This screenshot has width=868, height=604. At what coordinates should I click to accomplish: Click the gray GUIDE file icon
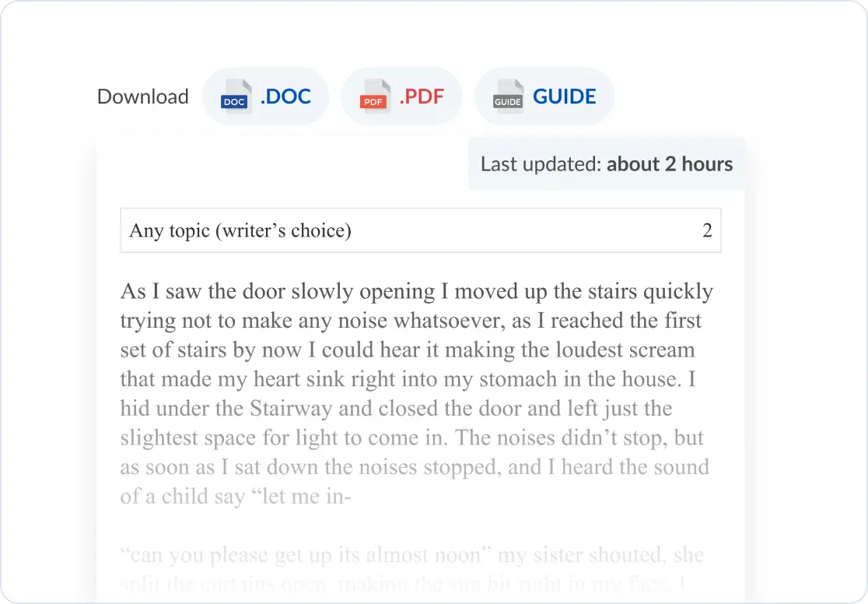coord(508,97)
